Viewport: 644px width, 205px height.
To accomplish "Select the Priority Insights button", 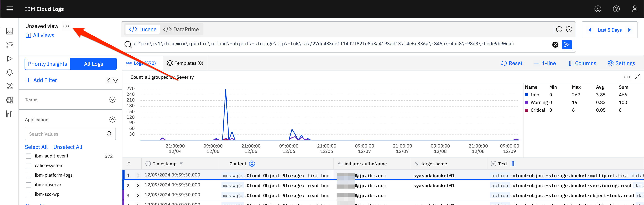I will [x=48, y=64].
